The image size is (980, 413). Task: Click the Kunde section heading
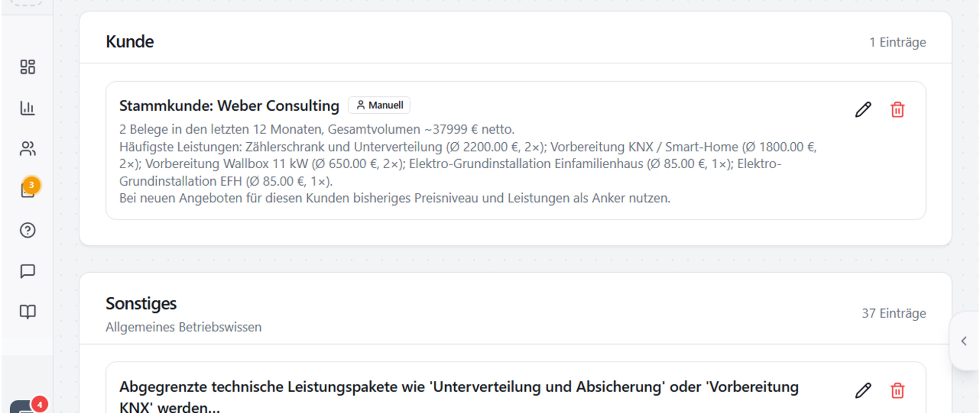pyautogui.click(x=130, y=41)
